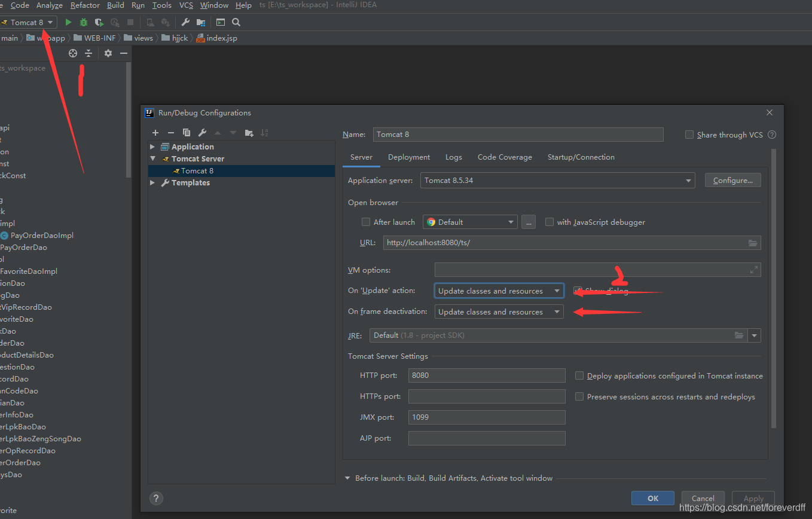Open Project panel gear options

coord(108,53)
